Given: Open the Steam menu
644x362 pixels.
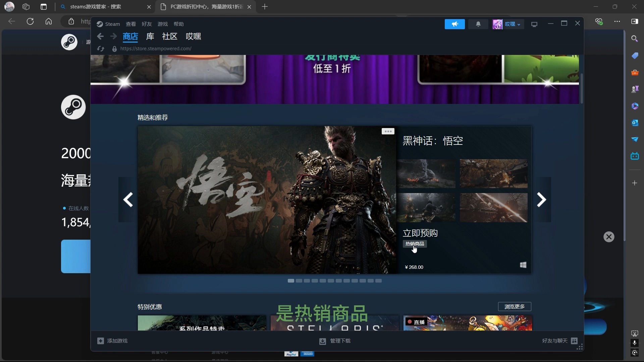Looking at the screenshot, I should click(112, 24).
